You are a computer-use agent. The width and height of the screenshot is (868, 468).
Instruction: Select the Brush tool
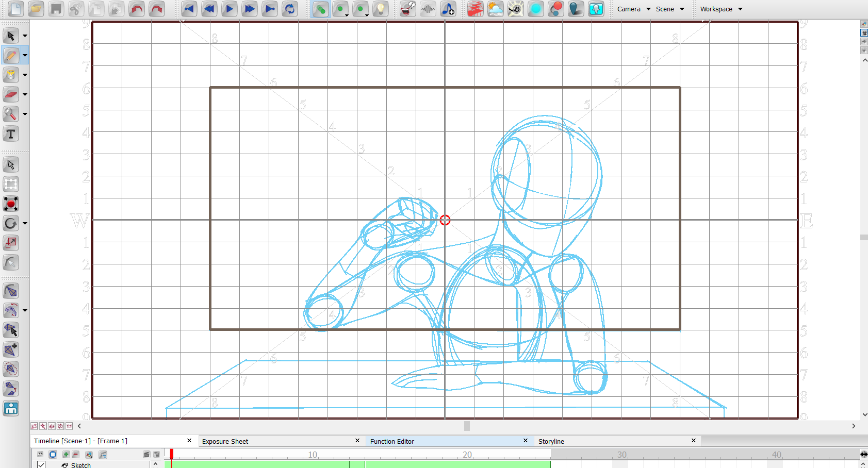pyautogui.click(x=10, y=55)
